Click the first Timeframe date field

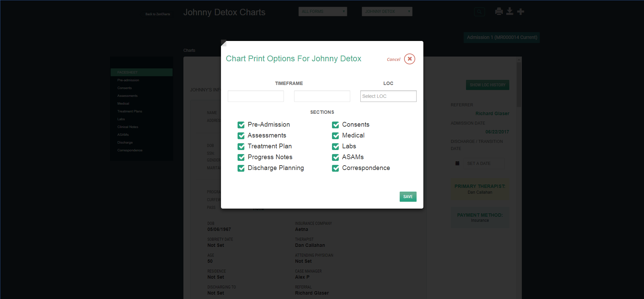pyautogui.click(x=256, y=96)
